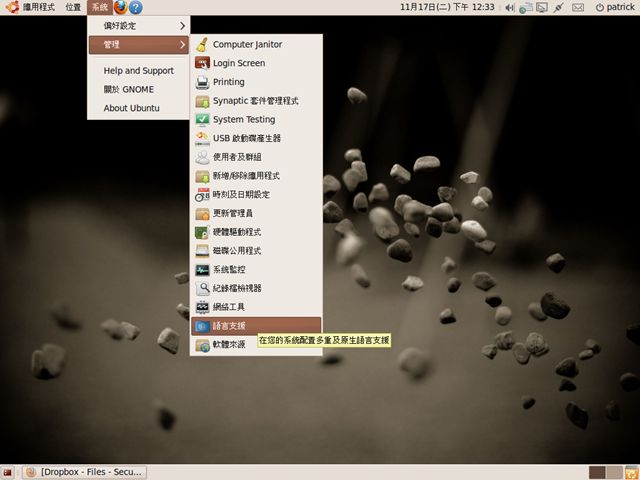This screenshot has width=640, height=480.
Task: Switch to the second workspace
Action: [614, 473]
